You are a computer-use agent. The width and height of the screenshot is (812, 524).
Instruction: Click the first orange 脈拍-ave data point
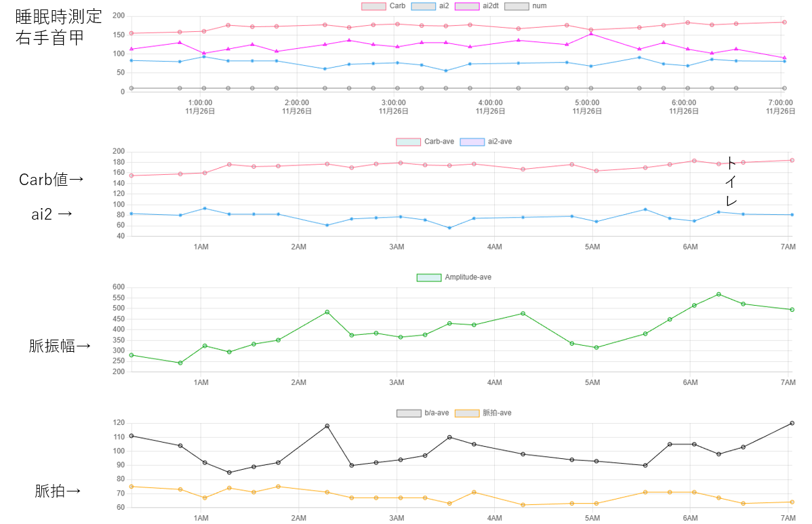(131, 486)
